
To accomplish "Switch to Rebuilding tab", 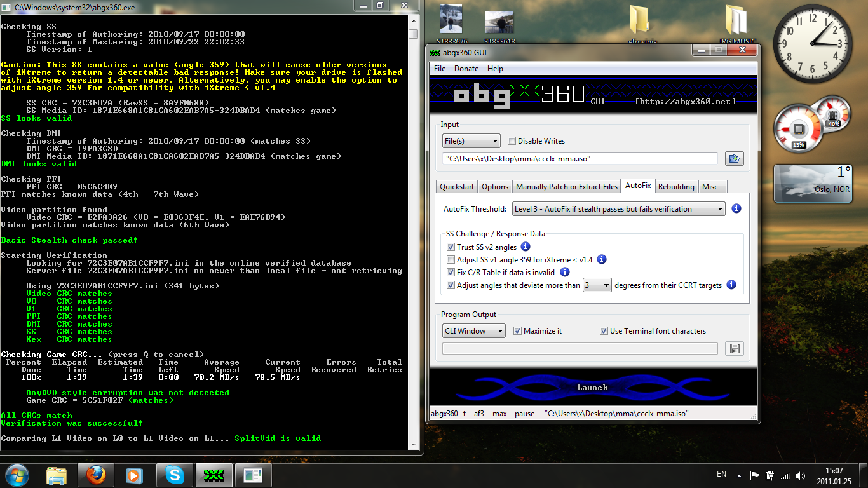I will click(676, 187).
